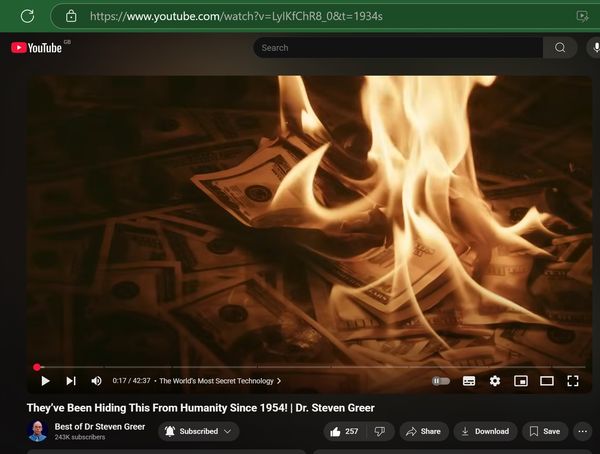Start voice search with the microphone icon
The image size is (600, 454).
pyautogui.click(x=596, y=47)
